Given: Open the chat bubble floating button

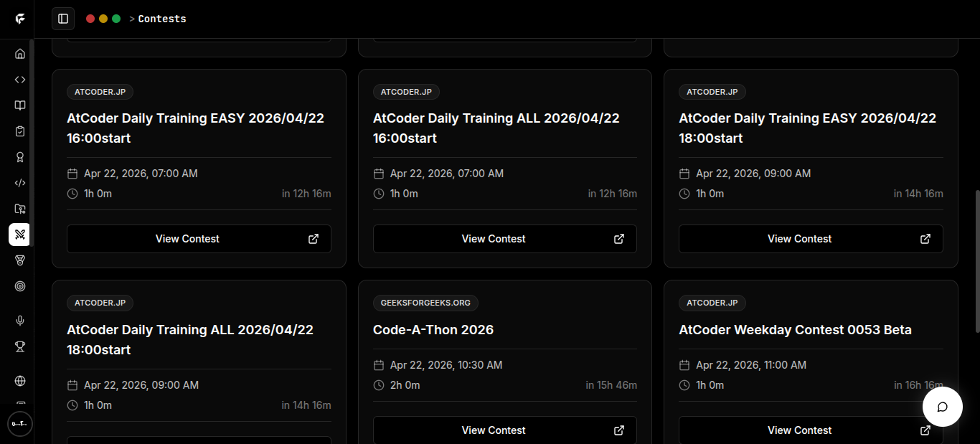Looking at the screenshot, I should click(x=942, y=407).
